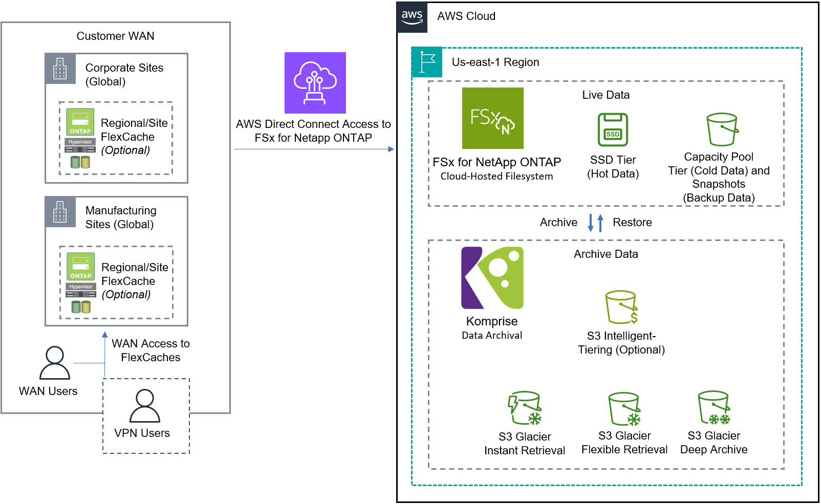
Task: Click the blue Restore up arrow
Action: tap(600, 223)
